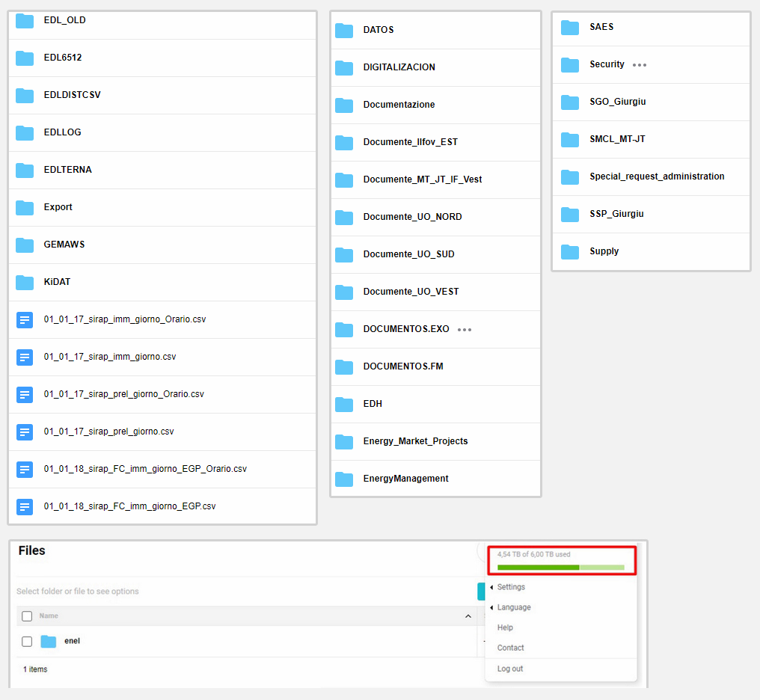Open Special_request_administration folder
Screen dimensions: 760x700
tap(657, 176)
